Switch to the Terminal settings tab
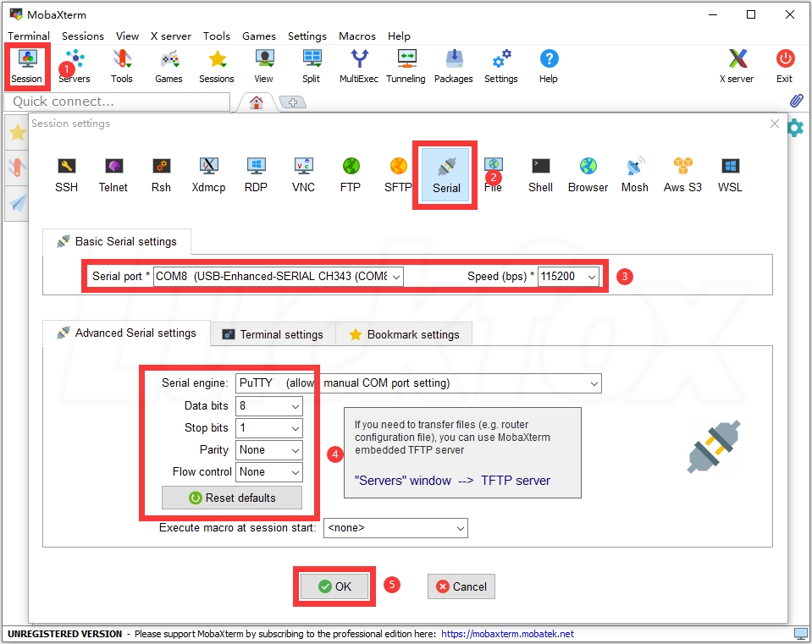The width and height of the screenshot is (812, 644). [273, 333]
